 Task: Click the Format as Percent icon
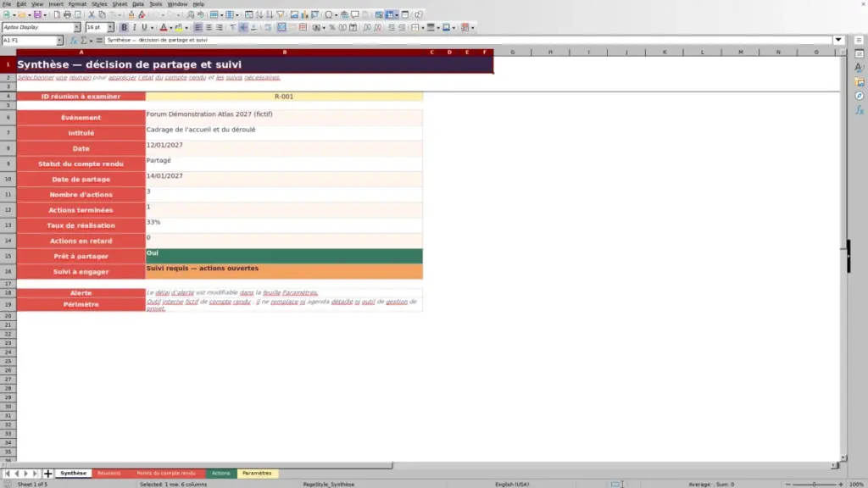(x=332, y=27)
